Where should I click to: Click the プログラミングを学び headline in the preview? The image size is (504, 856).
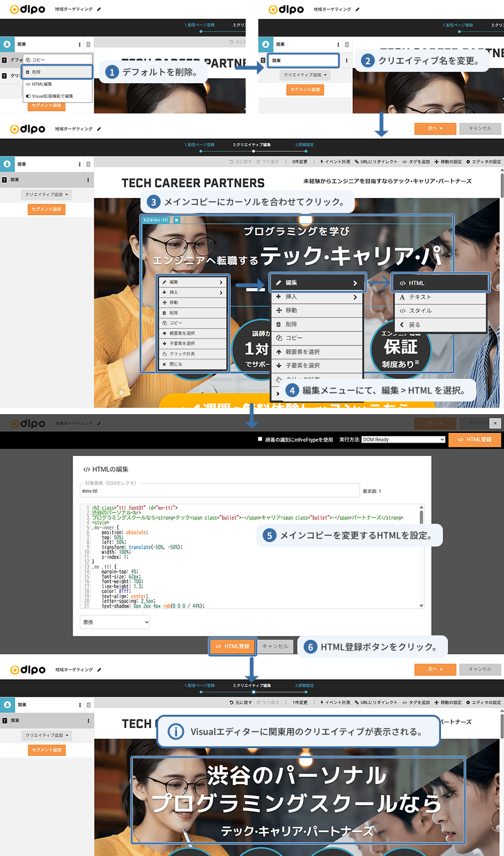coord(296,232)
